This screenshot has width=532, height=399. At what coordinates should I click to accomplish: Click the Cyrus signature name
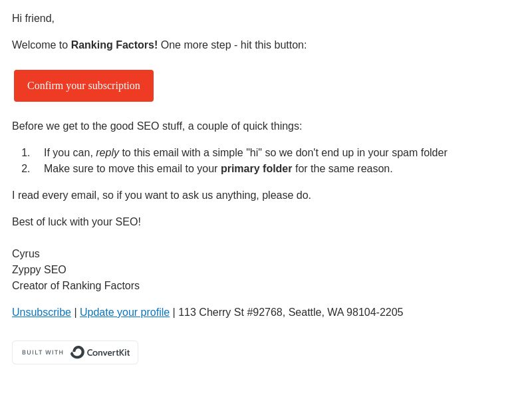tap(26, 254)
